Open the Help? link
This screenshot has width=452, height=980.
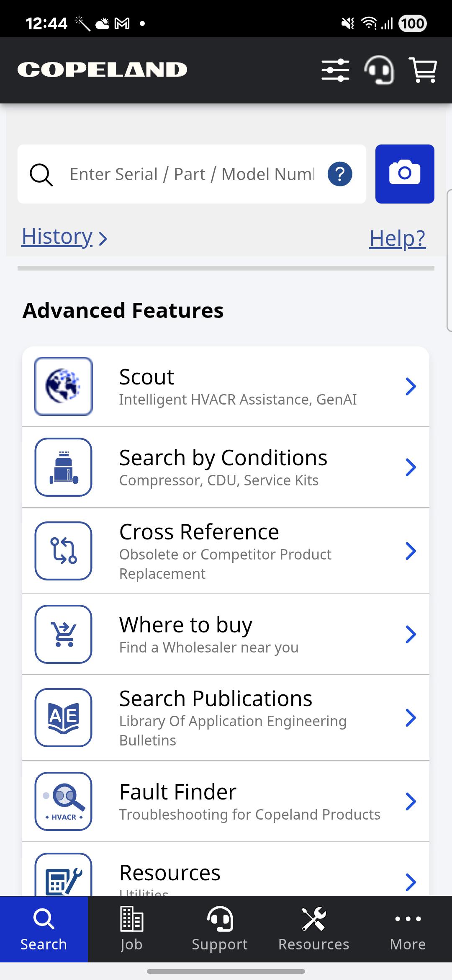397,238
